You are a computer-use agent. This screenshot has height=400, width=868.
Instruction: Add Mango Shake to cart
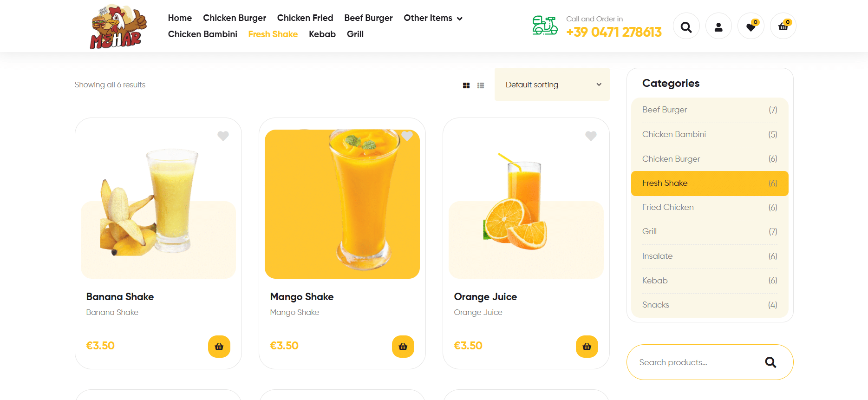coord(403,347)
